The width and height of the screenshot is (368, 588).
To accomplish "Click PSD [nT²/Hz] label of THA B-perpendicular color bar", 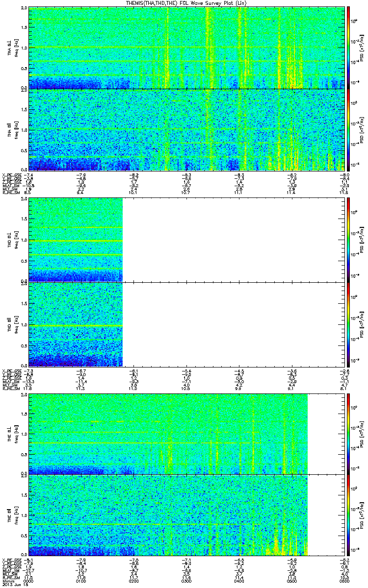I will [x=362, y=48].
